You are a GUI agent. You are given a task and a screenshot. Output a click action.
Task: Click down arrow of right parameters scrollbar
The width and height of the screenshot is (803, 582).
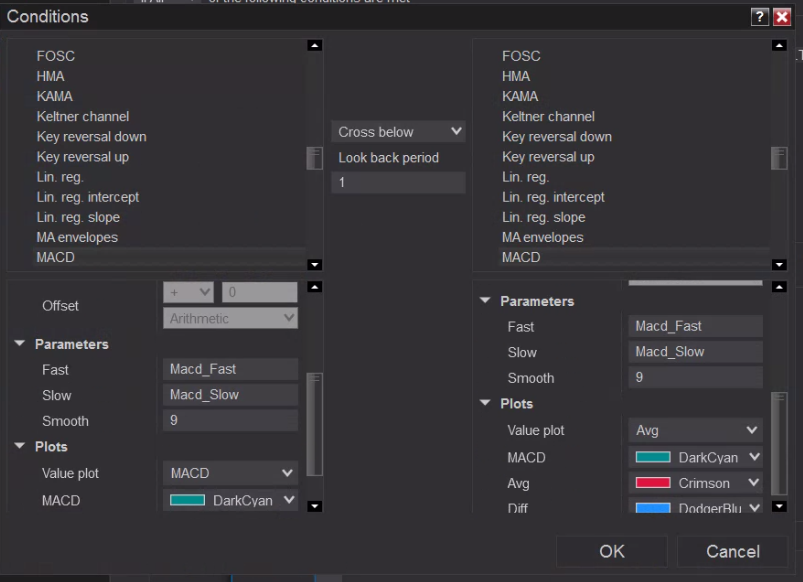click(x=779, y=506)
